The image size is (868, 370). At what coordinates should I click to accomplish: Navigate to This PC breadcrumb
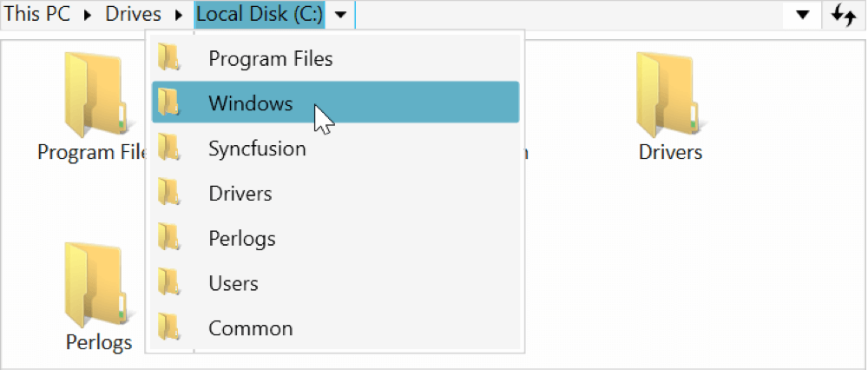point(37,15)
